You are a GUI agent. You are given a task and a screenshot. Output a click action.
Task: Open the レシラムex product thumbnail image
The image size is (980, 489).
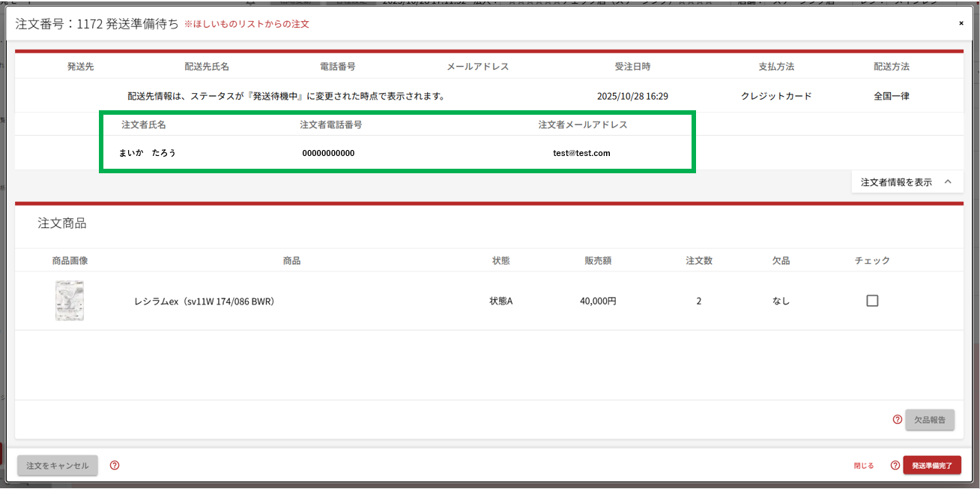click(70, 301)
